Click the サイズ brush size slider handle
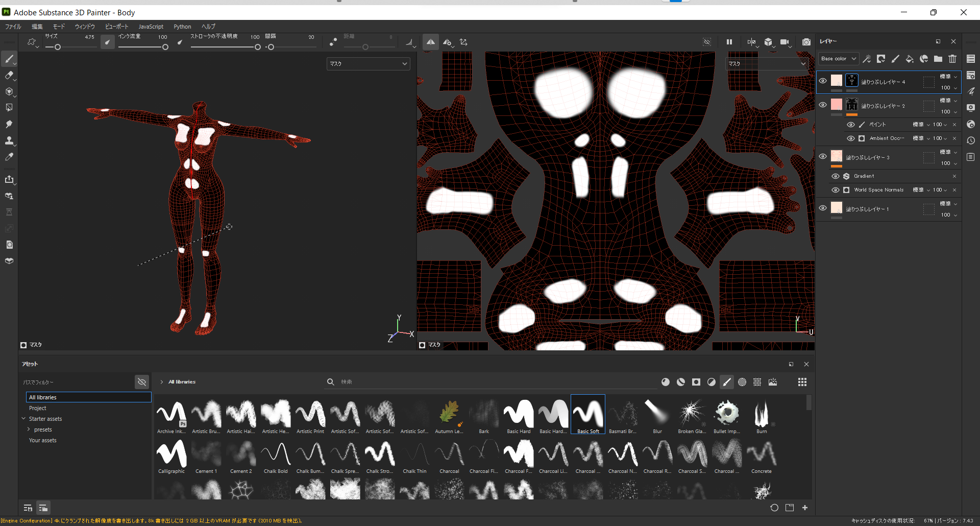Viewport: 980px width, 526px height. pos(58,47)
